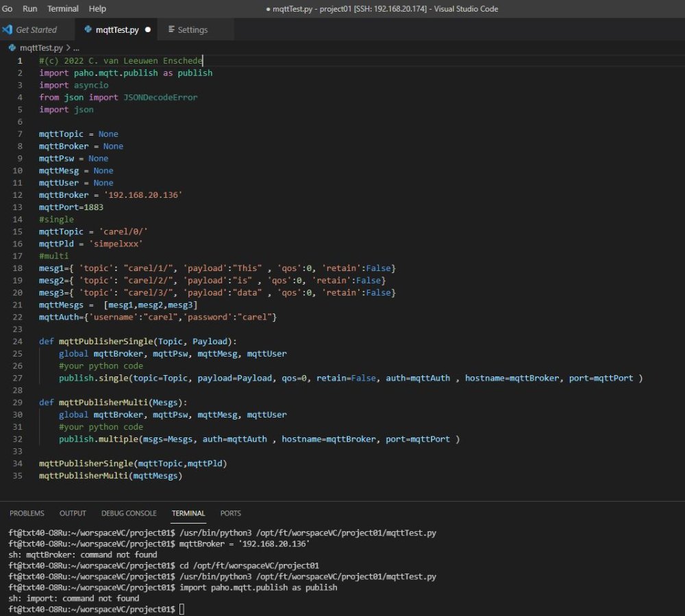685x616 pixels.
Task: Click the 'carel/0/' topic string
Action: tap(123, 232)
